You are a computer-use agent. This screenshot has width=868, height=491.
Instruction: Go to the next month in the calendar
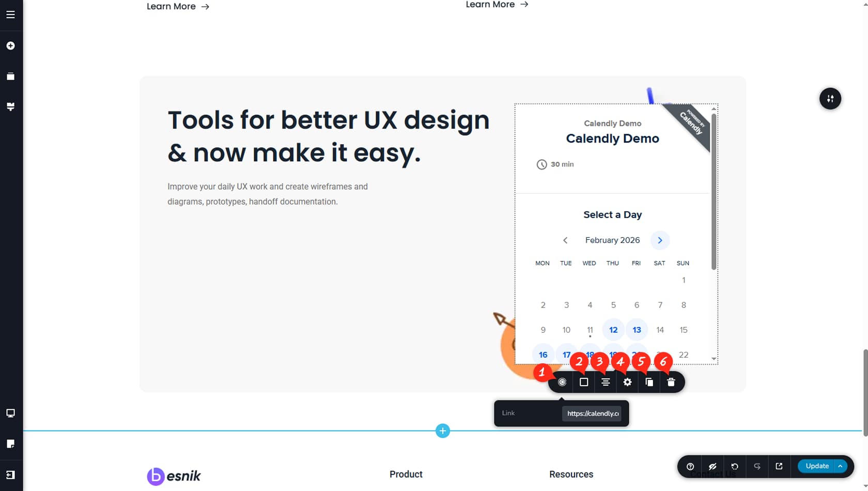point(660,240)
